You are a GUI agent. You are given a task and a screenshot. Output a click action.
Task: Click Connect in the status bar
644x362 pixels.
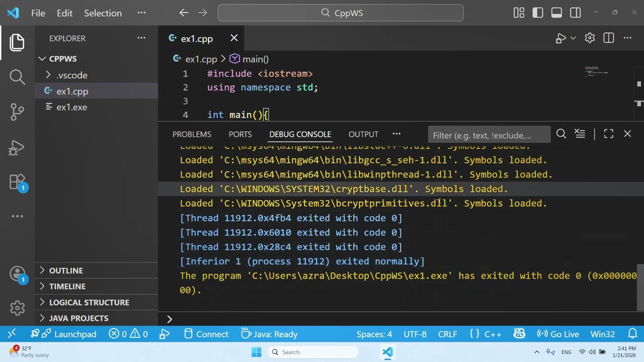[206, 334]
